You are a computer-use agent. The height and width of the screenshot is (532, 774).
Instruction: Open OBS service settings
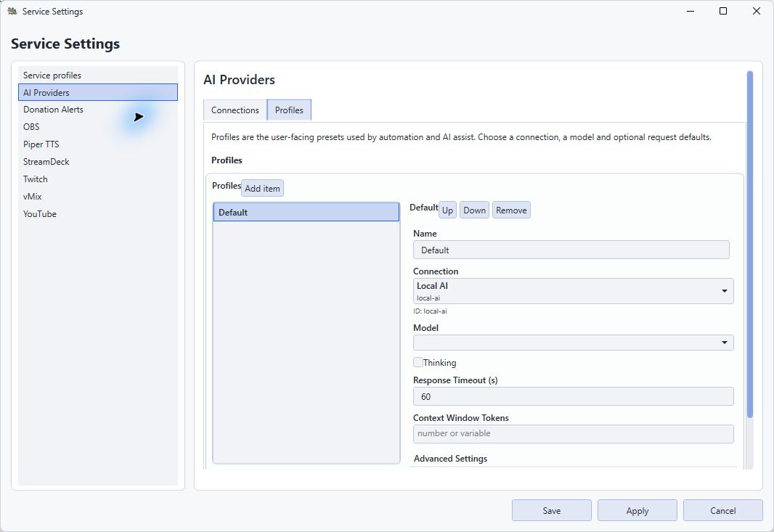[x=98, y=127]
